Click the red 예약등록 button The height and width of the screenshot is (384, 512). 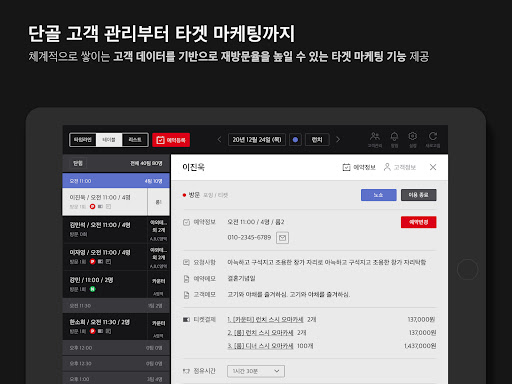171,140
